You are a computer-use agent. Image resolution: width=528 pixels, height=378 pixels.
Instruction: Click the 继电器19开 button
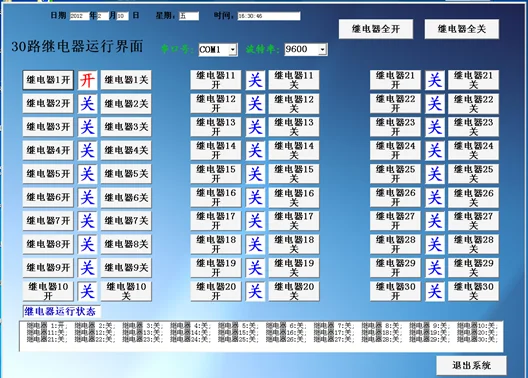(216, 268)
